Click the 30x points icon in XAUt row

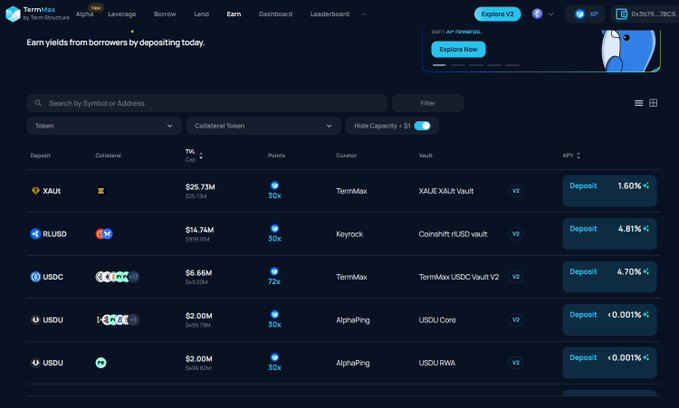275,185
